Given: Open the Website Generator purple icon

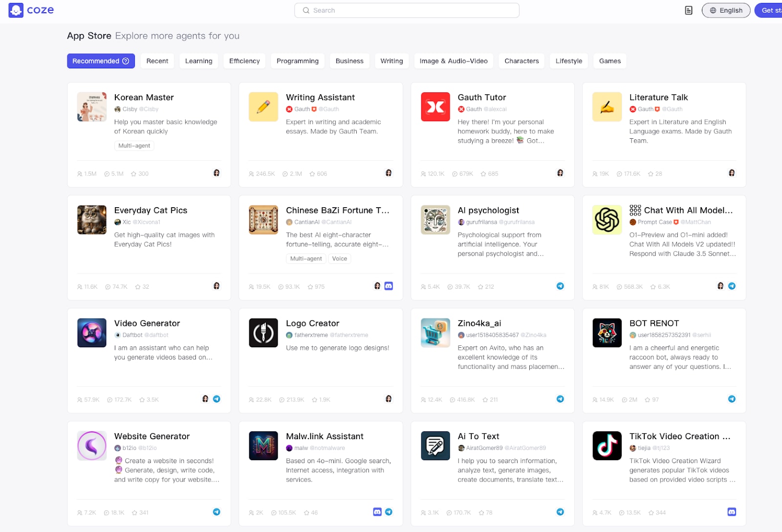Looking at the screenshot, I should pyautogui.click(x=91, y=446).
